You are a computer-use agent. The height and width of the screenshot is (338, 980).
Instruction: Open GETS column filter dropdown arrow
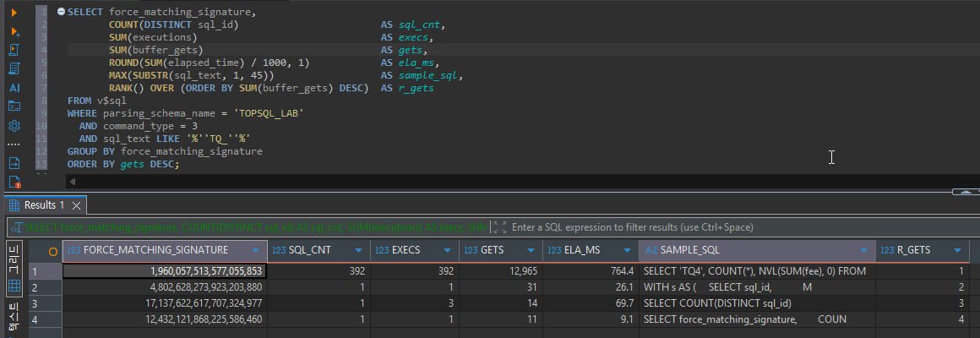tap(531, 250)
